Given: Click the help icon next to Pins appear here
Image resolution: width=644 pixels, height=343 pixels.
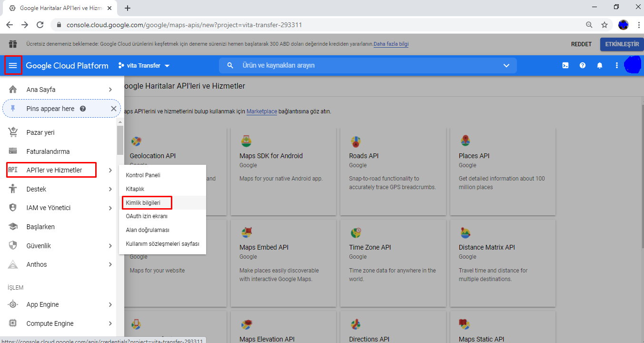Looking at the screenshot, I should pos(83,109).
